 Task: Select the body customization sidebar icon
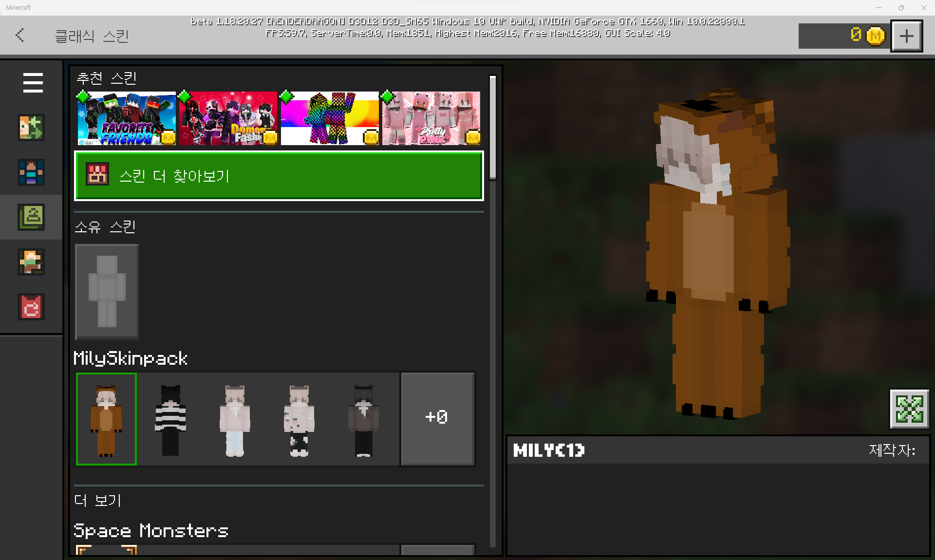tap(31, 172)
